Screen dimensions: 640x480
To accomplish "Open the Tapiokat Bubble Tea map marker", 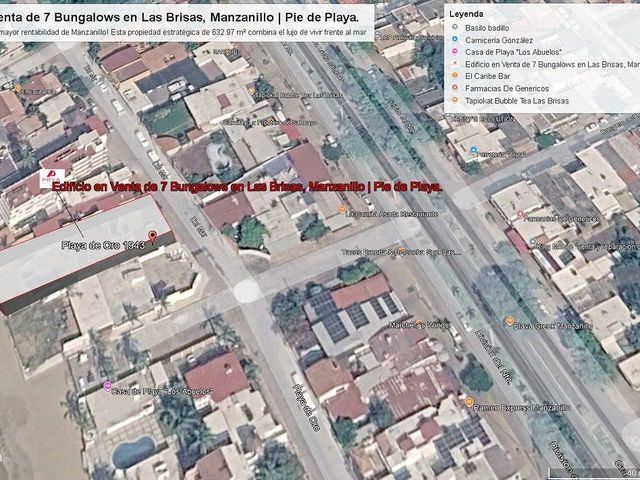I will [251, 91].
